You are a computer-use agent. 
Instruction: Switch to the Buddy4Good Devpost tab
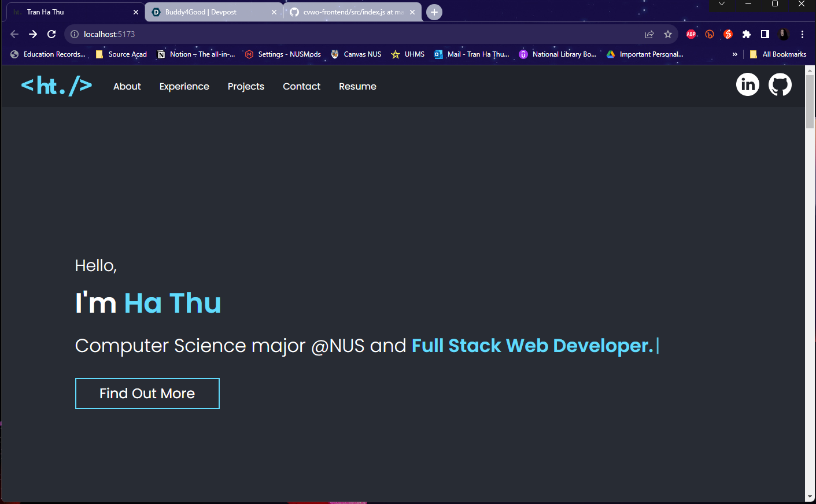(x=214, y=12)
